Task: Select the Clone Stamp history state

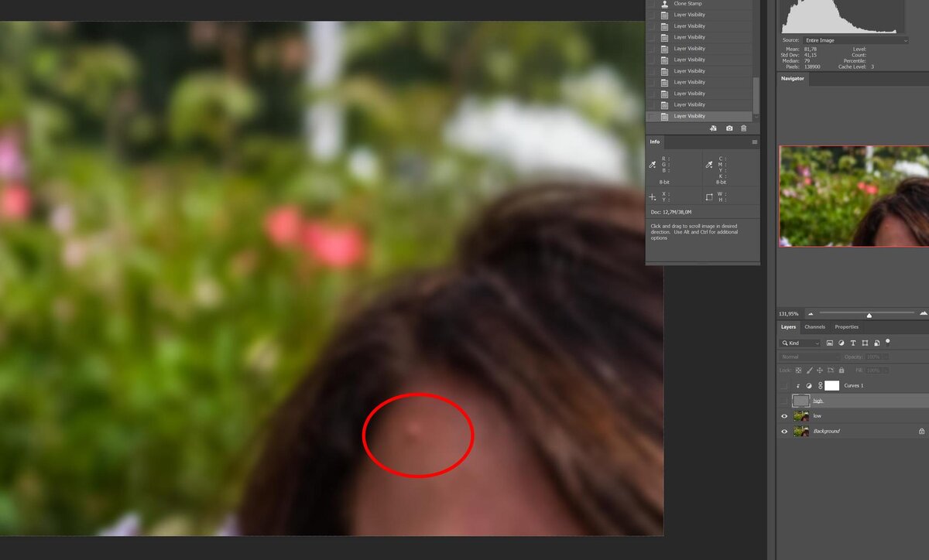Action: (698, 4)
